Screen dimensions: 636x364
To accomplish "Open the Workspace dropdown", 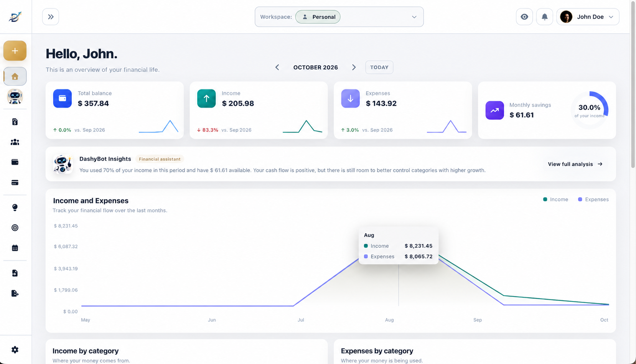I will (x=339, y=17).
